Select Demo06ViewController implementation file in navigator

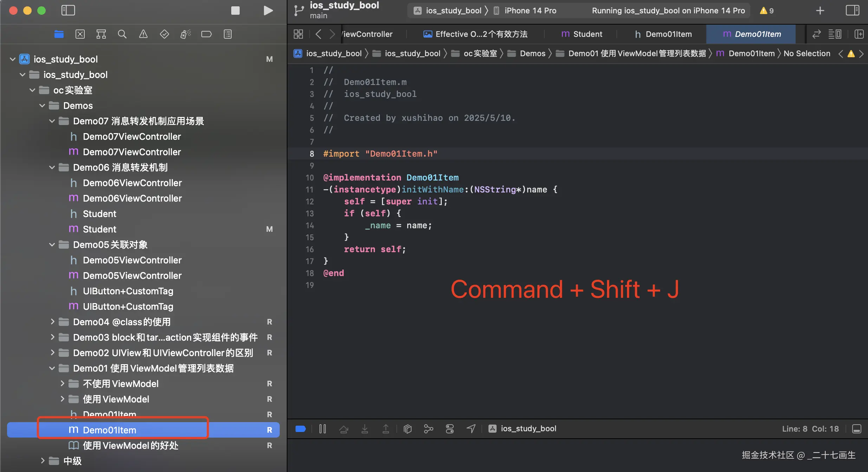pos(132,198)
